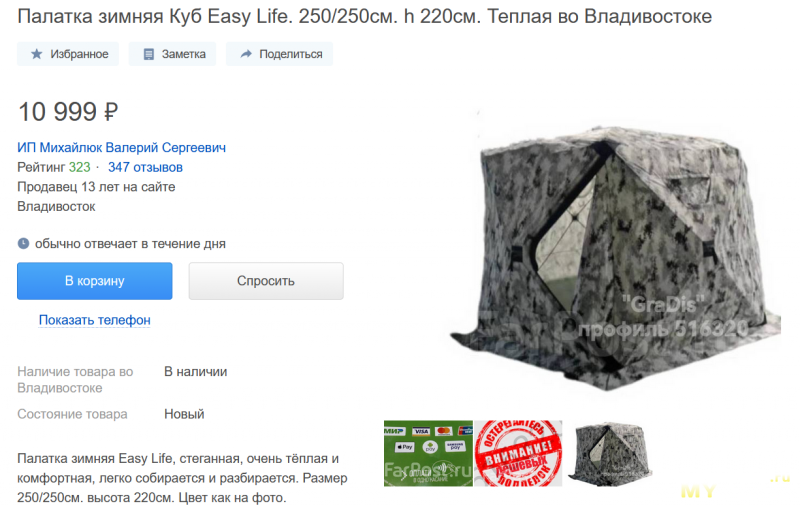The height and width of the screenshot is (508, 800).
Task: Add listing to Избранное favorites
Action: (68, 54)
